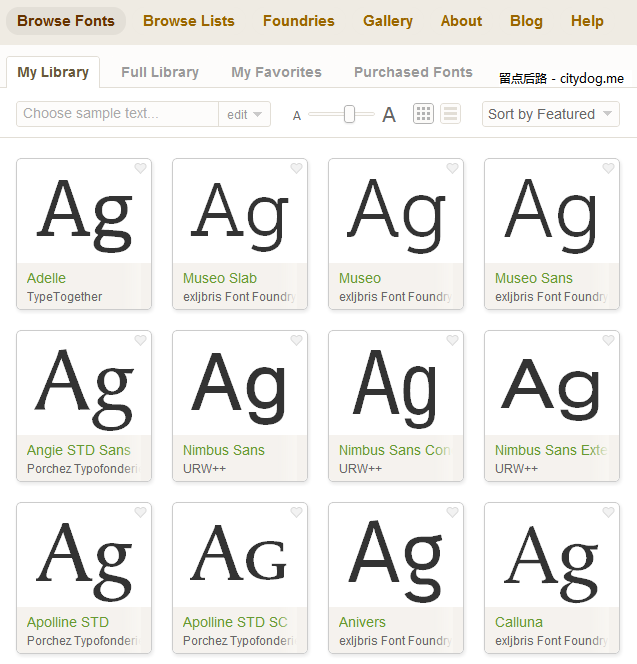Screen dimensions: 637x664
Task: Adjust the font size slider handle
Action: [349, 114]
